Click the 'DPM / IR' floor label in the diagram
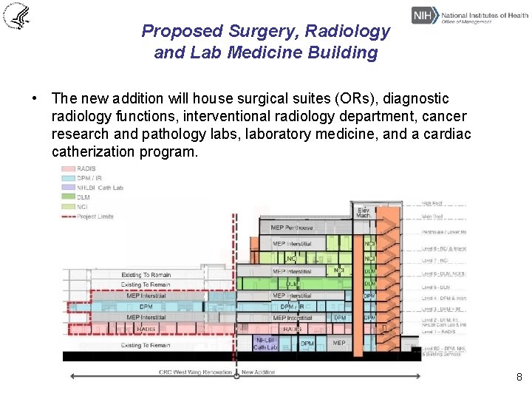The image size is (532, 399). point(292,307)
